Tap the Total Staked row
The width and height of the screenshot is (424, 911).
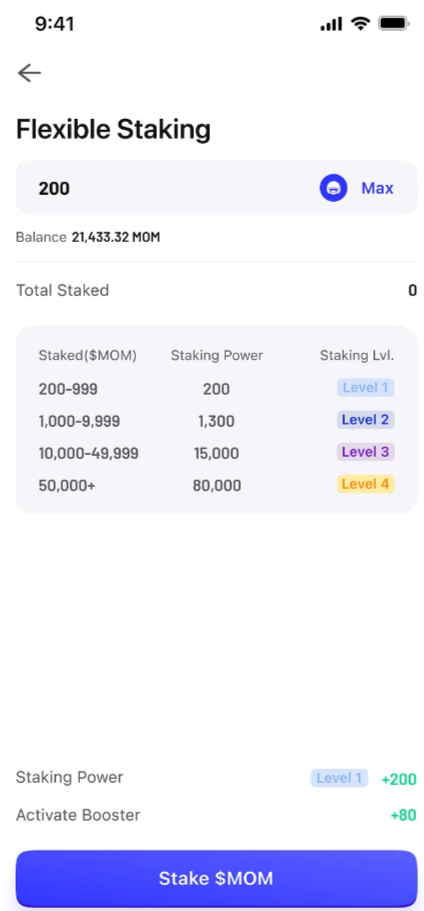[216, 290]
